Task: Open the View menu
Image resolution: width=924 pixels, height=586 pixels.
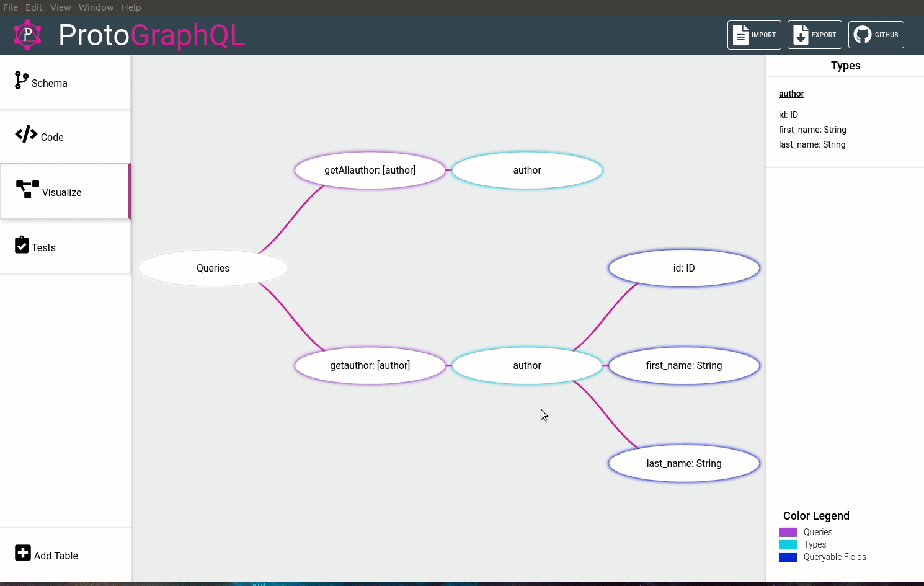Action: (x=61, y=7)
